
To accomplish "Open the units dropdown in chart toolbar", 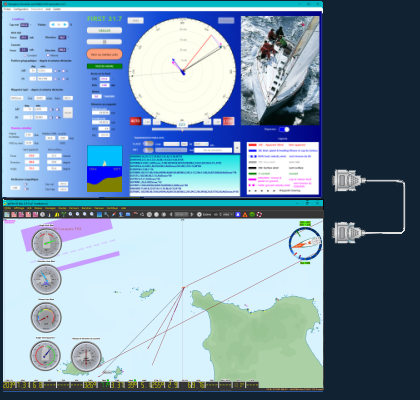I will tap(227, 214).
